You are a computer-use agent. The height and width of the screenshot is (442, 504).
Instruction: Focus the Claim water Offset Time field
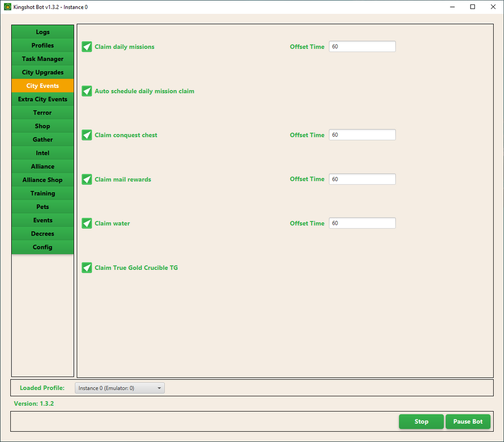pos(362,223)
